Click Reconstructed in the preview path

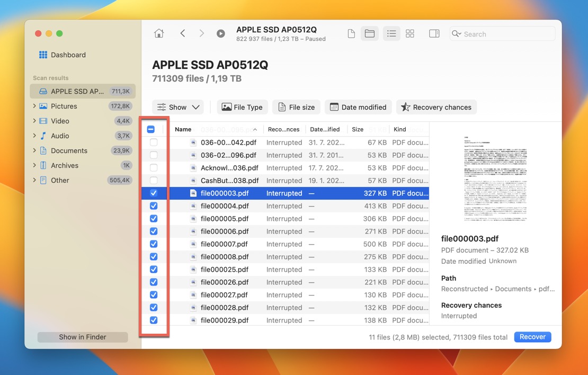pyautogui.click(x=464, y=289)
